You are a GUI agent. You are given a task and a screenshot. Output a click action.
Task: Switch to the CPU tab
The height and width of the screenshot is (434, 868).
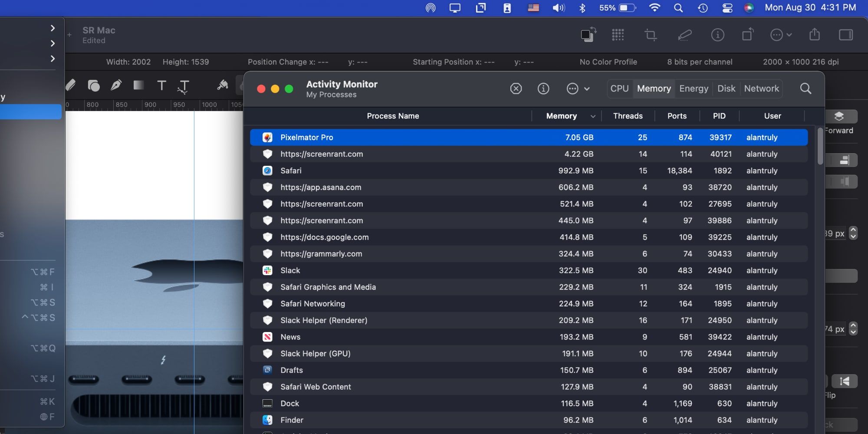coord(619,89)
